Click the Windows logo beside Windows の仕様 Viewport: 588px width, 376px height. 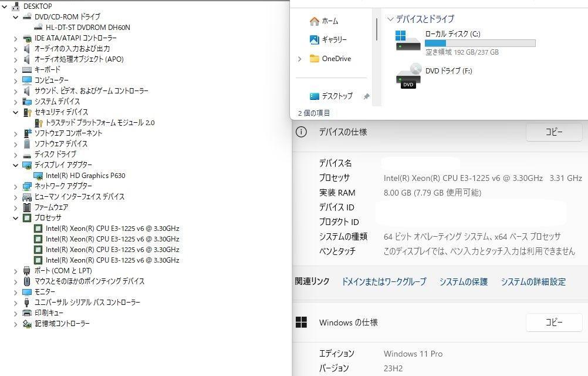coord(301,322)
